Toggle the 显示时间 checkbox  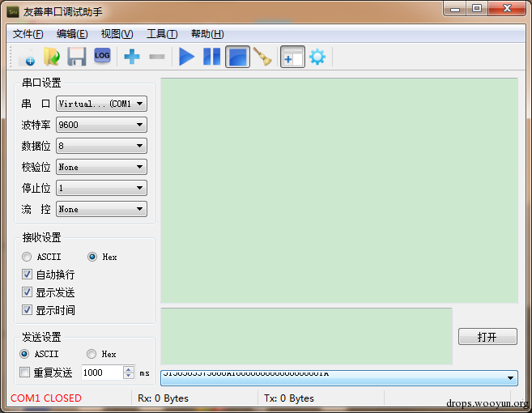pyautogui.click(x=28, y=310)
